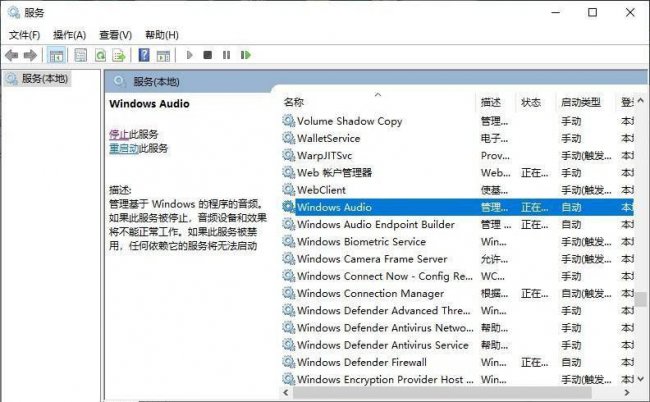Click the vertical scrollbar thumb

(x=641, y=299)
